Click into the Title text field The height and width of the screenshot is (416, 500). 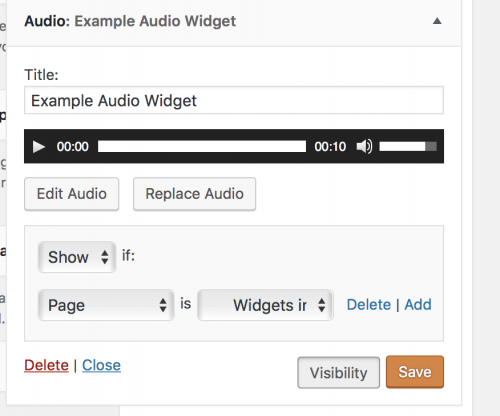[x=234, y=100]
